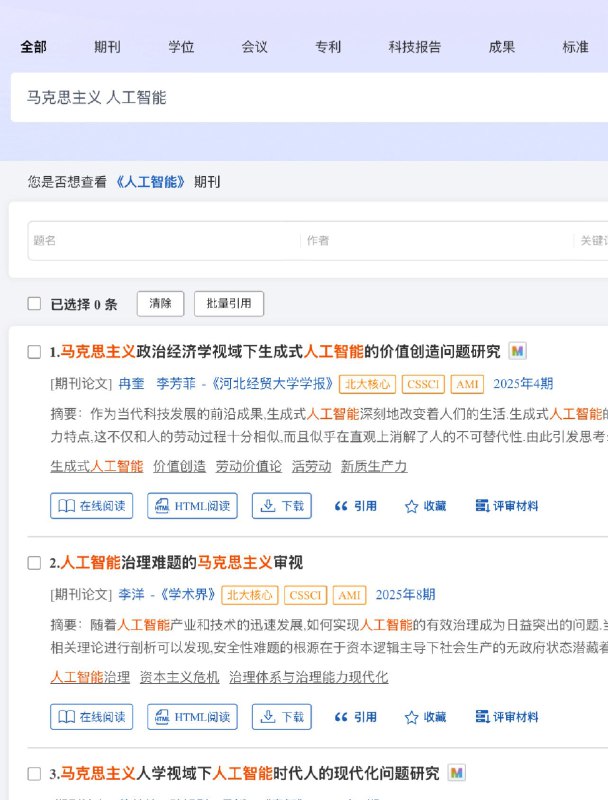608x800 pixels.
Task: Open author link 冉奎
Action: [x=132, y=384]
